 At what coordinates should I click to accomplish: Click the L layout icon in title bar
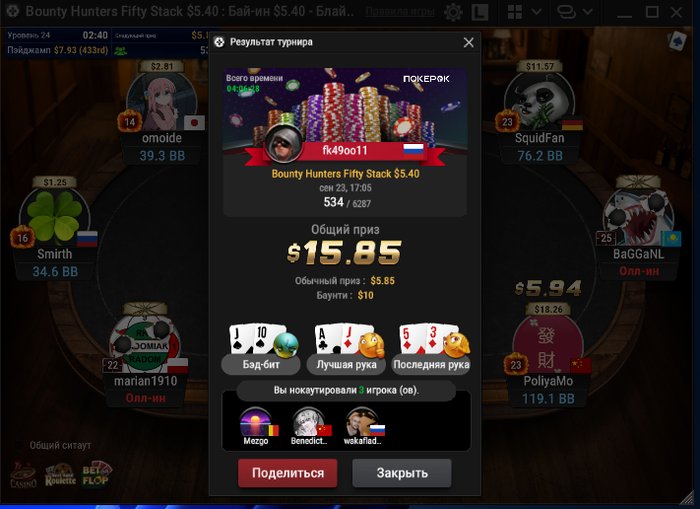[x=479, y=12]
